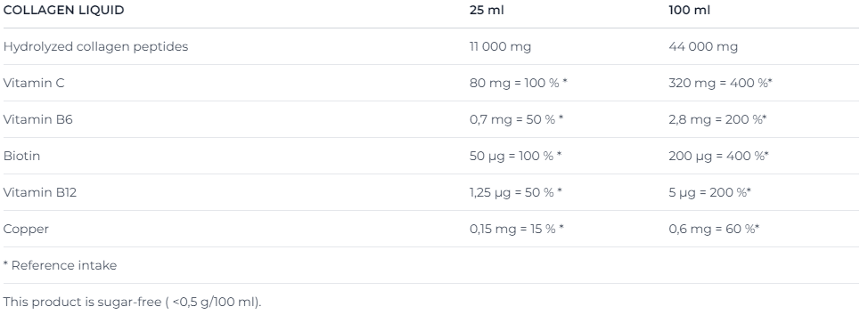This screenshot has height=323, width=868.
Task: Click the 50 µg = 100 % value
Action: (516, 156)
